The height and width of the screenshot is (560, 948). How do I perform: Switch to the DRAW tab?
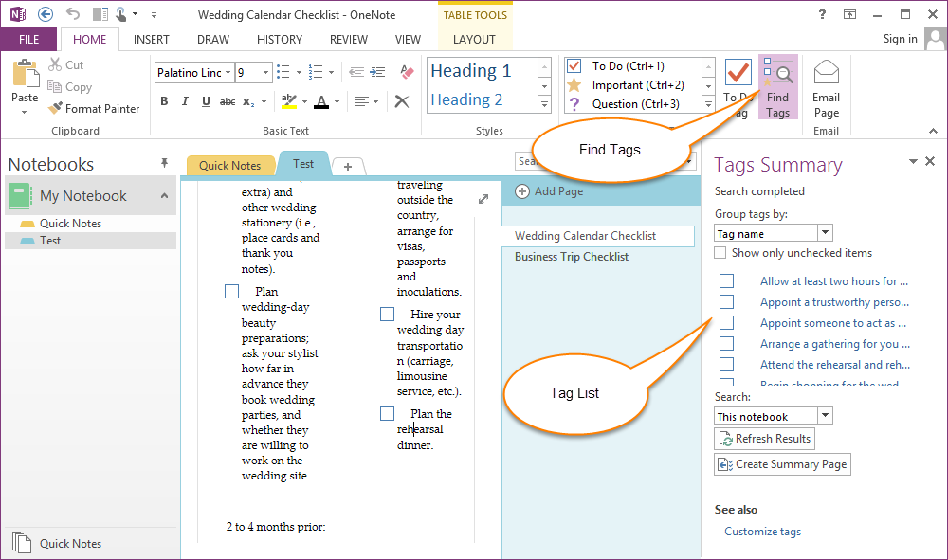[212, 39]
